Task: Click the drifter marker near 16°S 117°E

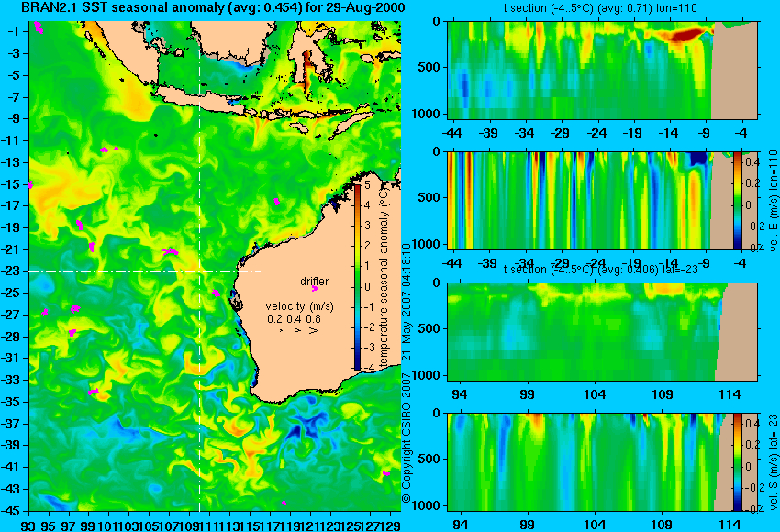Action: (x=276, y=201)
